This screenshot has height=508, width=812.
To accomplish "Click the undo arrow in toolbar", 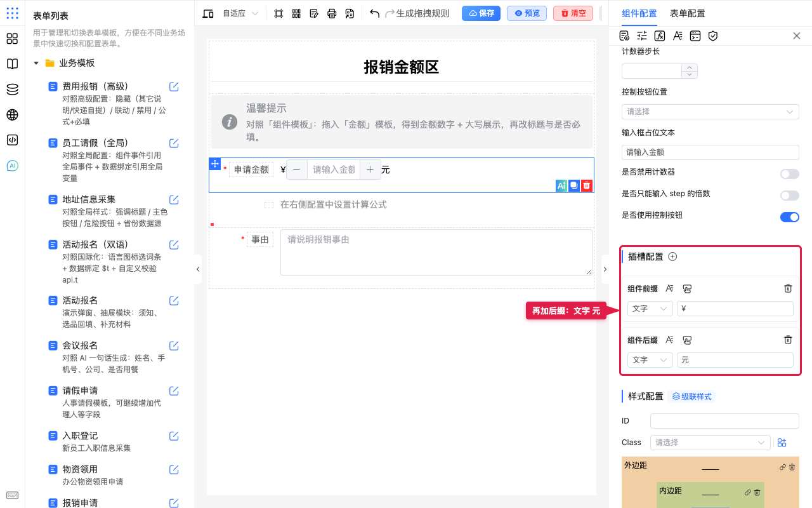I will coord(374,13).
